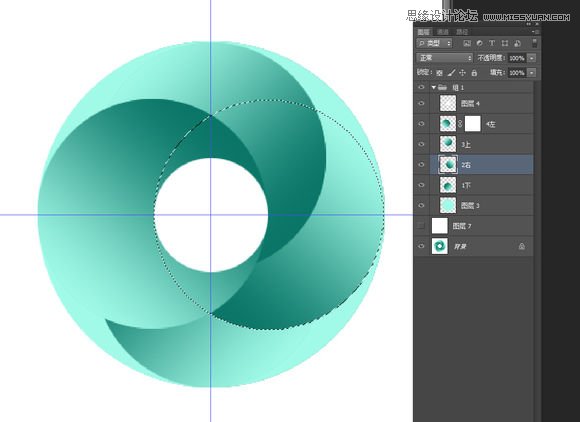Click the white center hole of the ring

click(x=211, y=215)
